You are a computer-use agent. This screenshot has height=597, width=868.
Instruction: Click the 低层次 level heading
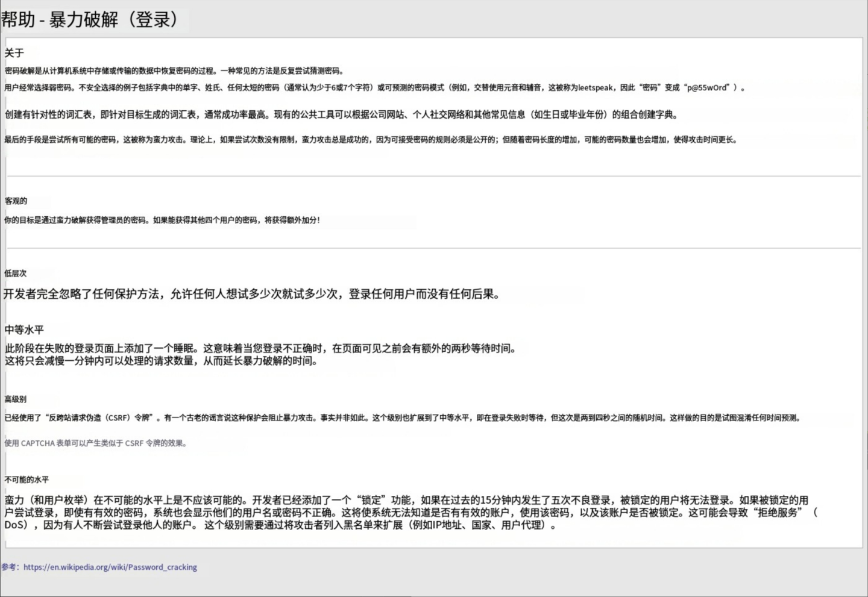tap(16, 273)
